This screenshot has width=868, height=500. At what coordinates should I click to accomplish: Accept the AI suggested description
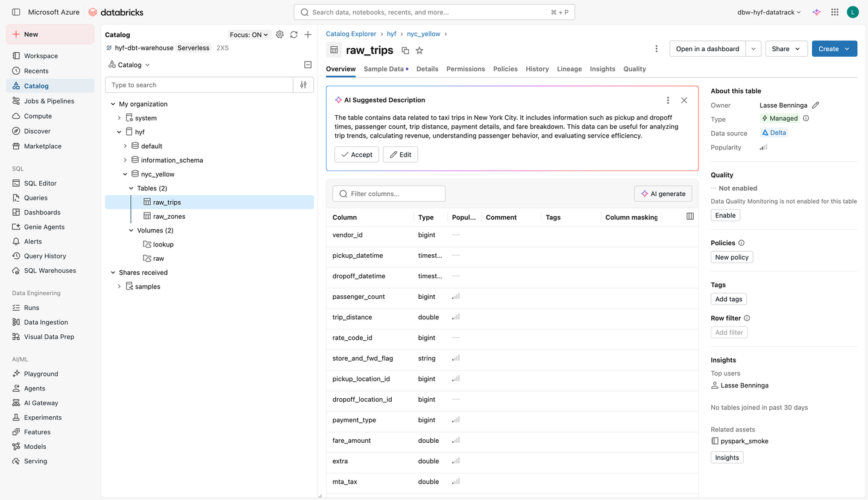point(357,155)
